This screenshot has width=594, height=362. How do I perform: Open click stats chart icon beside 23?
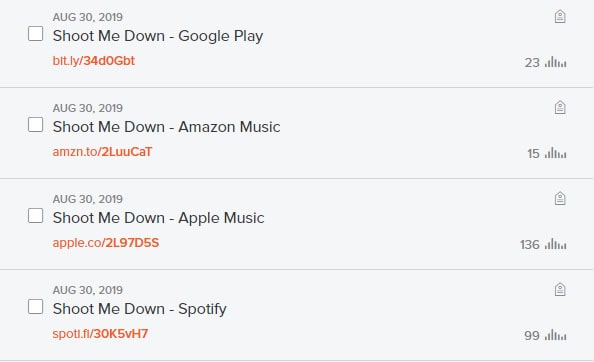(555, 62)
